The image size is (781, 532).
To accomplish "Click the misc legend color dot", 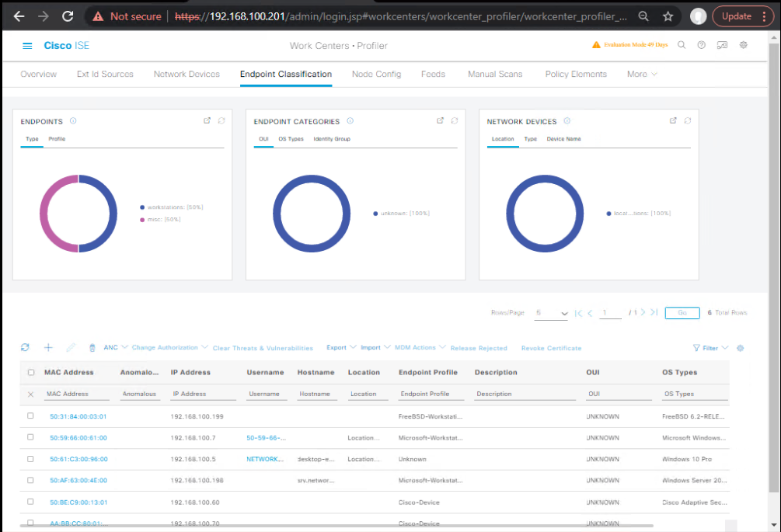I will (142, 220).
